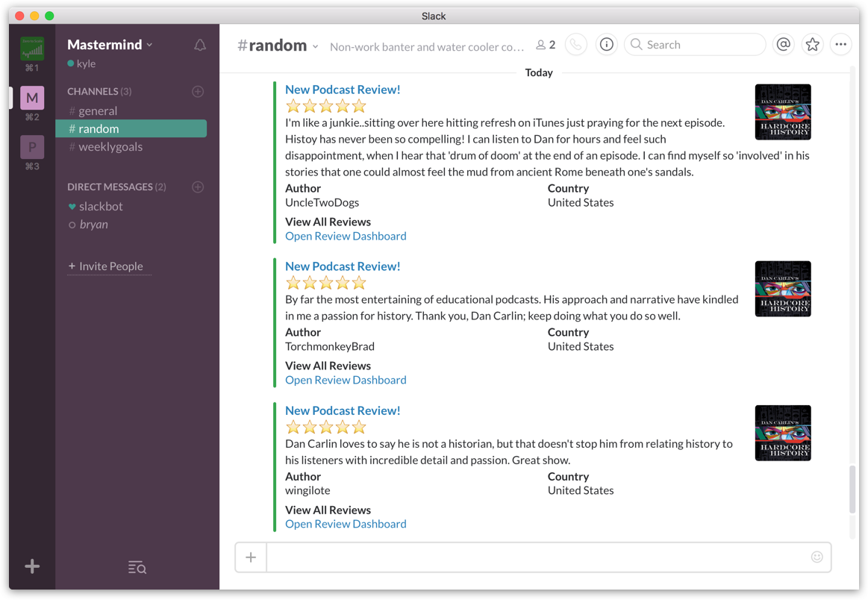The height and width of the screenshot is (600, 868).
Task: Click the kyle user status
Action: pos(81,63)
